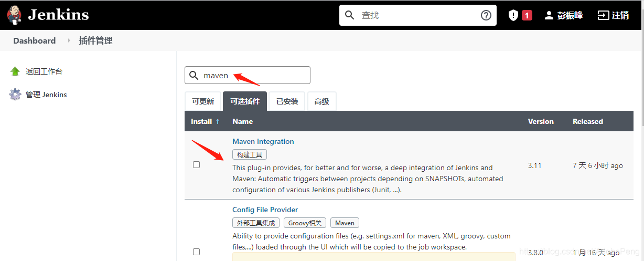The width and height of the screenshot is (644, 261).
Task: Click the search help question-mark icon
Action: coord(486,15)
